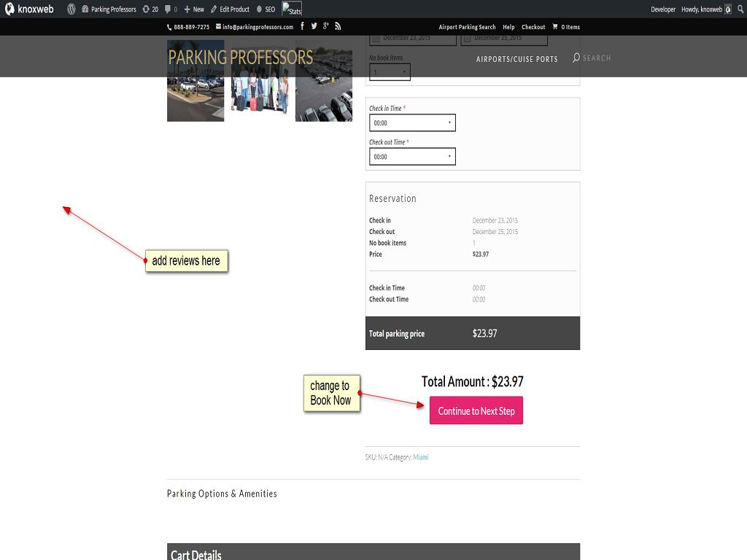The height and width of the screenshot is (560, 747).
Task: Open the Help link
Action: (x=508, y=27)
